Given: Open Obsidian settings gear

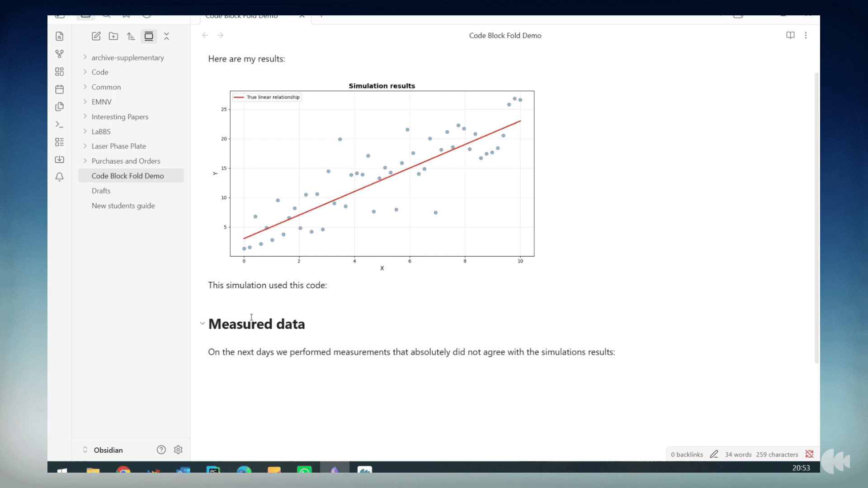Looking at the screenshot, I should [x=178, y=450].
